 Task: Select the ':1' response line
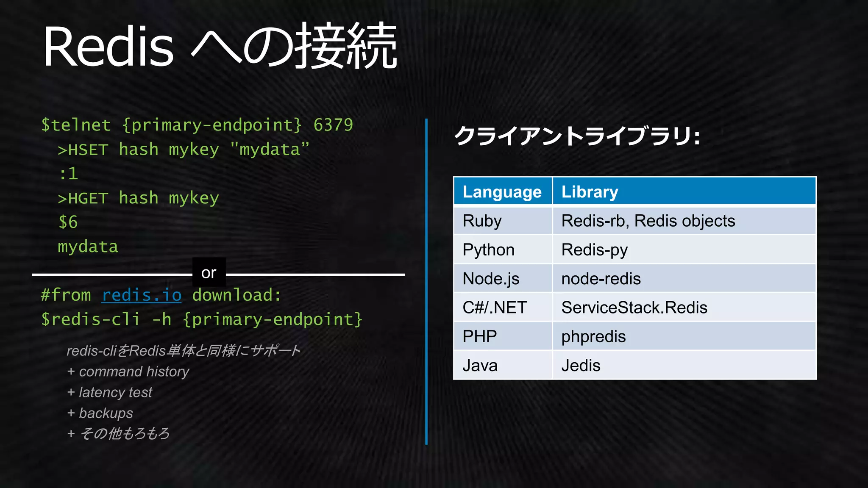[68, 174]
